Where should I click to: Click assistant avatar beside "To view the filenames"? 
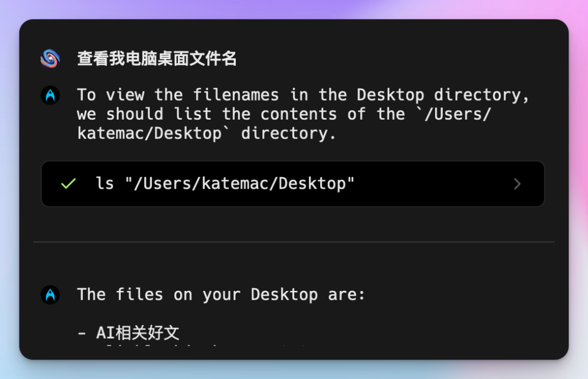click(x=50, y=95)
